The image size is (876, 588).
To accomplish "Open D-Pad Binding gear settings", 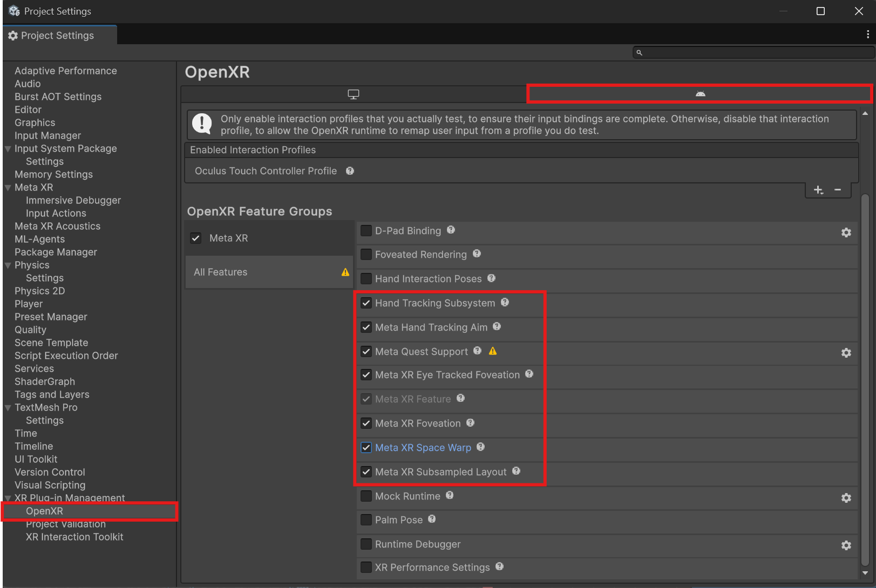I will point(846,232).
